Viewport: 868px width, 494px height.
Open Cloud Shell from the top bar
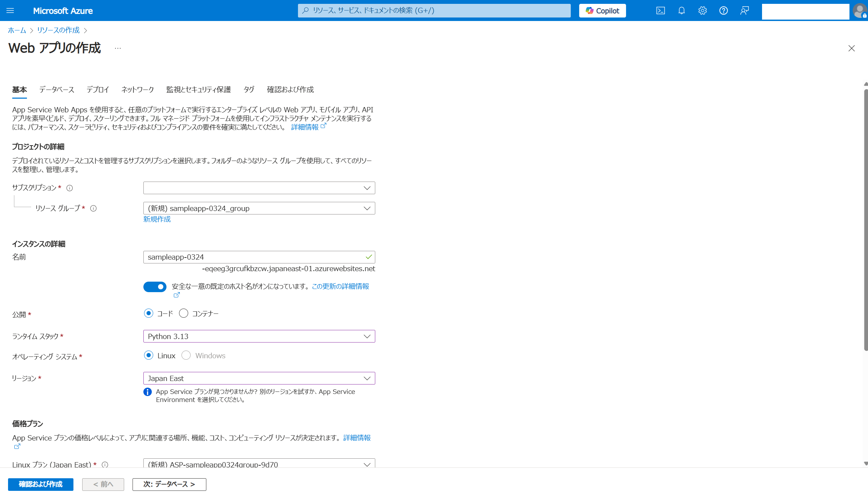pyautogui.click(x=661, y=10)
